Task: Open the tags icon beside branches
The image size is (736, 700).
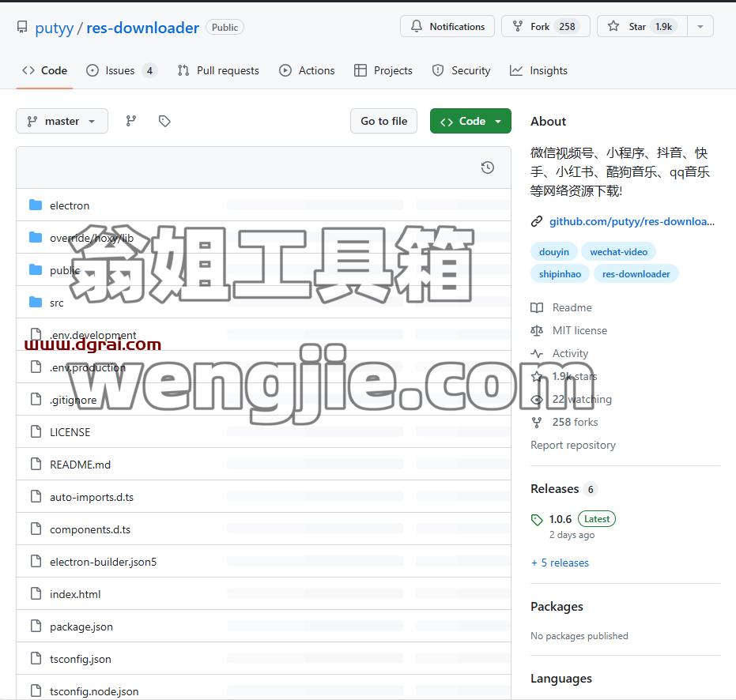Action: point(164,121)
